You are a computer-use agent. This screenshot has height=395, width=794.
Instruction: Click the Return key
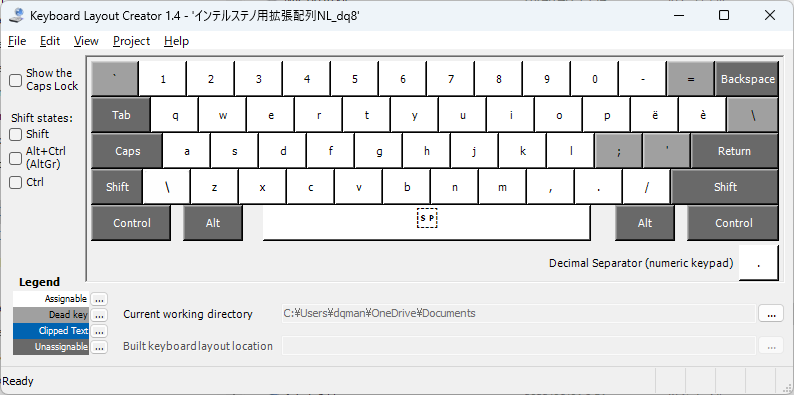[734, 151]
